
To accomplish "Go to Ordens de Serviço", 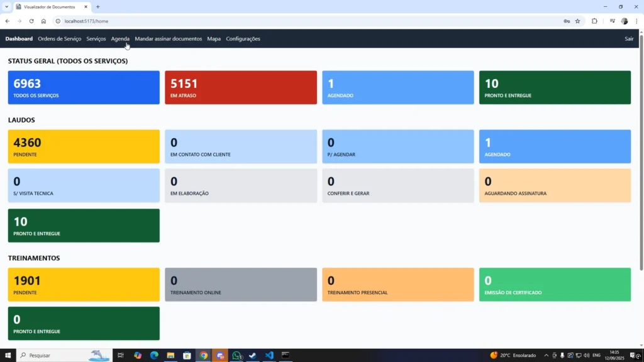I will click(60, 39).
